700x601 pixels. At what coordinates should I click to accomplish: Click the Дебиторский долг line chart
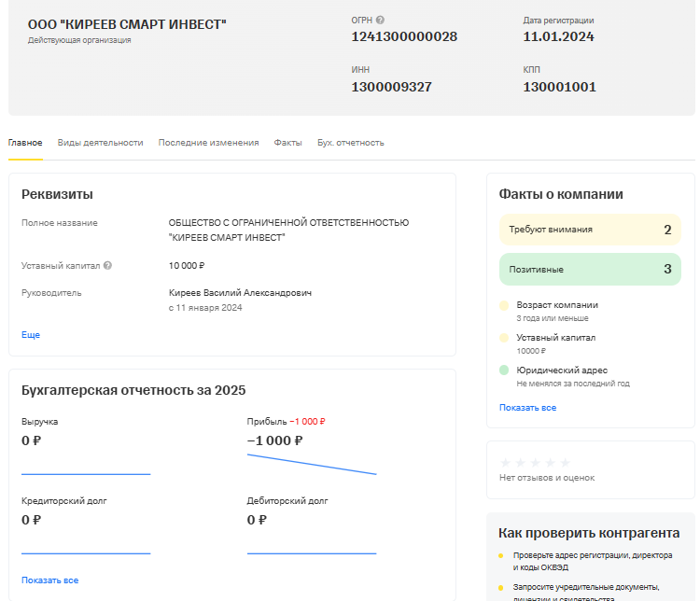click(312, 553)
